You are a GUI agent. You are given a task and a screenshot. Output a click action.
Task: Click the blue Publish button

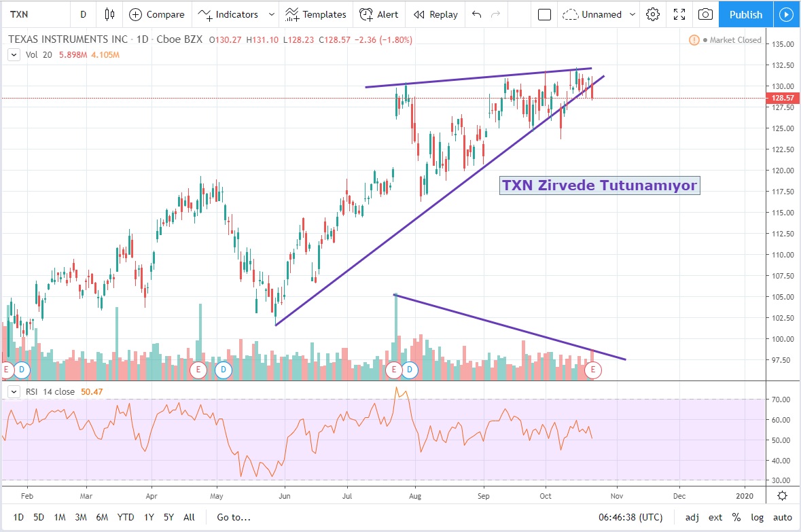coord(746,14)
